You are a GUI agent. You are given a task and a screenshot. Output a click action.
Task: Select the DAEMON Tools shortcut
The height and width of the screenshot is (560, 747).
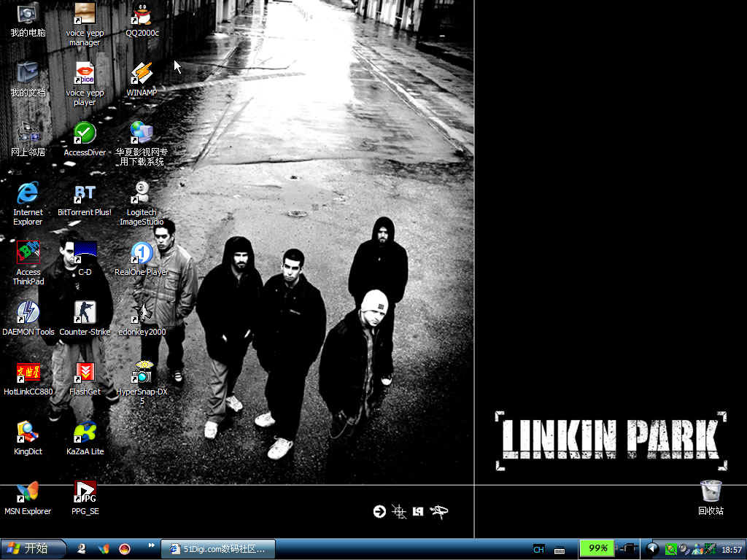pos(28,319)
